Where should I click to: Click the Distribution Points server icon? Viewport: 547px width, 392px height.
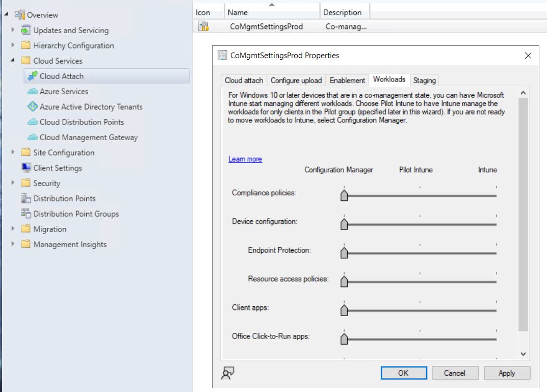(x=26, y=198)
